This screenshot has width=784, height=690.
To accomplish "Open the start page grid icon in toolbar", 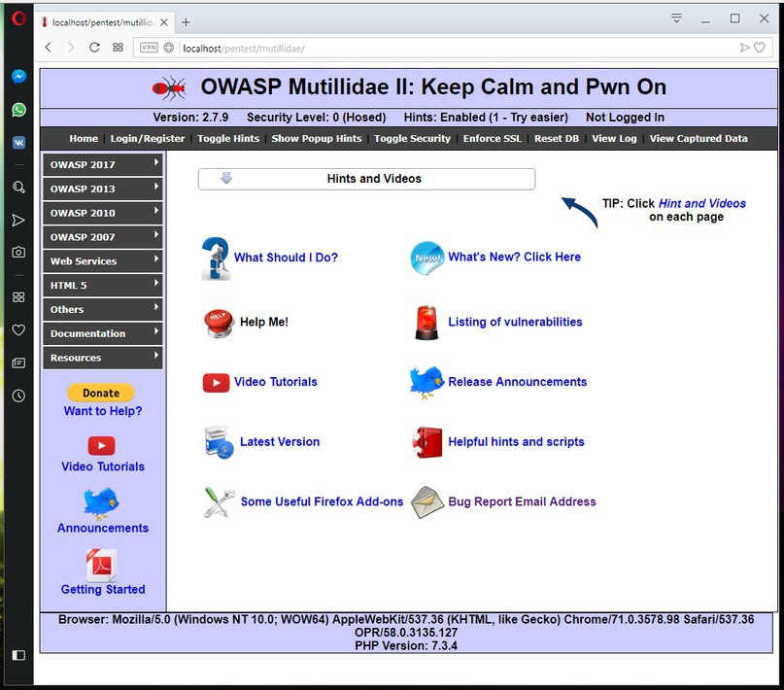I will pos(118,48).
